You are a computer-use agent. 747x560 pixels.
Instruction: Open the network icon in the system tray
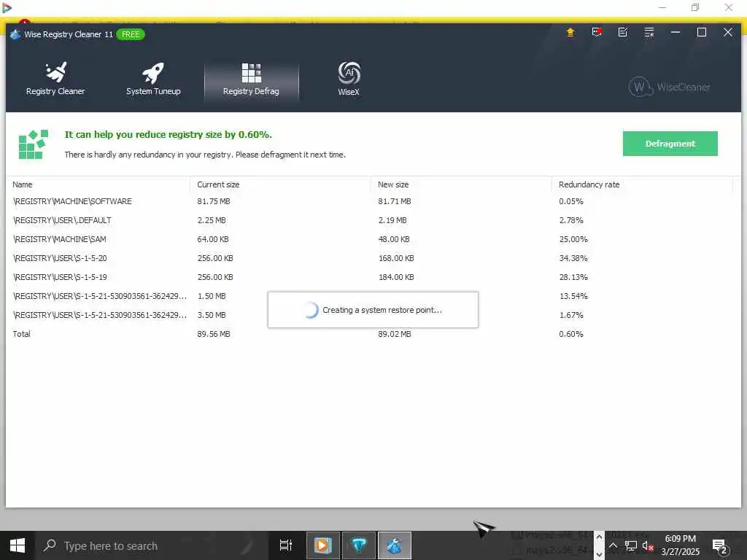pos(631,545)
